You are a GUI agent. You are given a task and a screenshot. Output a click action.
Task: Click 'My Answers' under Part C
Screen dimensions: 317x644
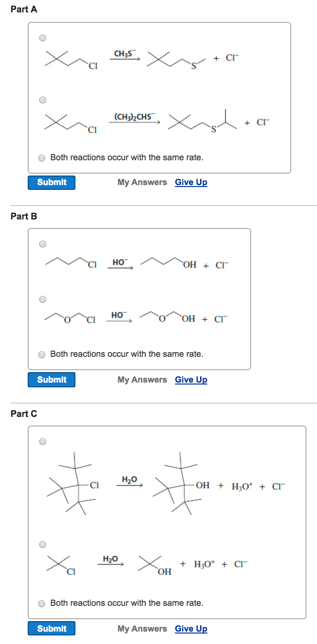point(142,628)
